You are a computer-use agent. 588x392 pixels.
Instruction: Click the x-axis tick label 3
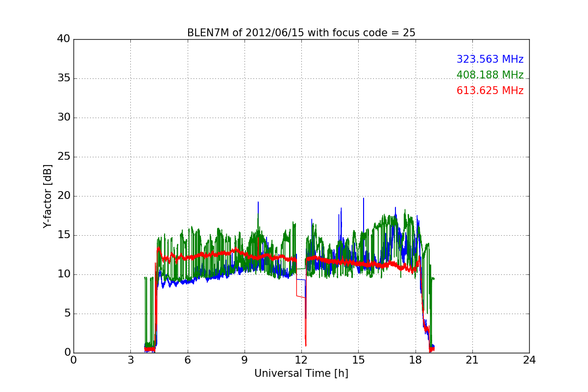pos(130,360)
